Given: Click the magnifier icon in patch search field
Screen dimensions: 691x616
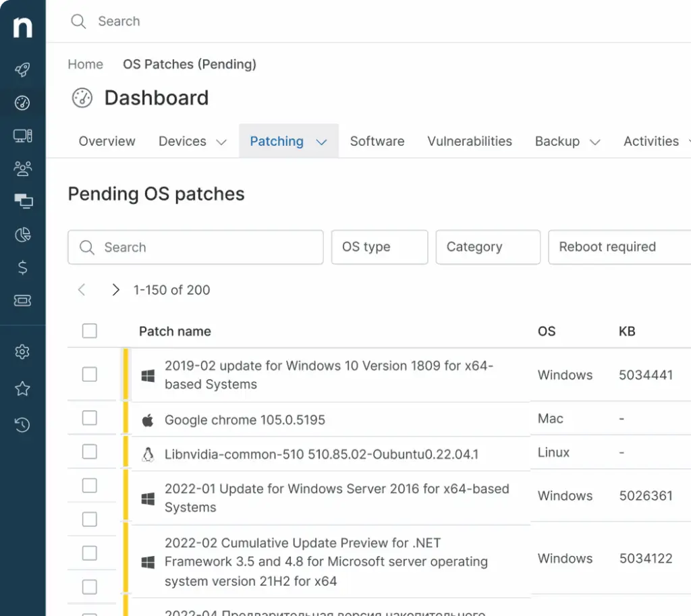Looking at the screenshot, I should pyautogui.click(x=87, y=247).
